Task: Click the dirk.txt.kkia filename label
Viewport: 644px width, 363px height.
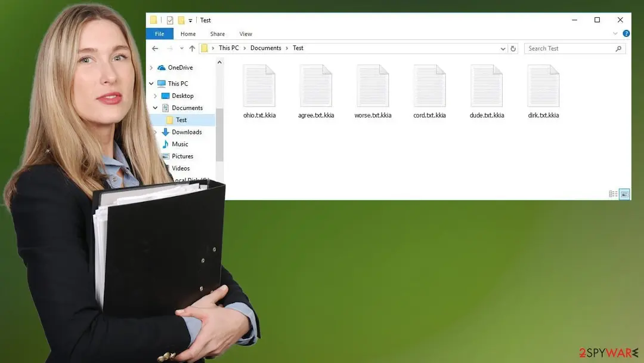Action: point(543,115)
